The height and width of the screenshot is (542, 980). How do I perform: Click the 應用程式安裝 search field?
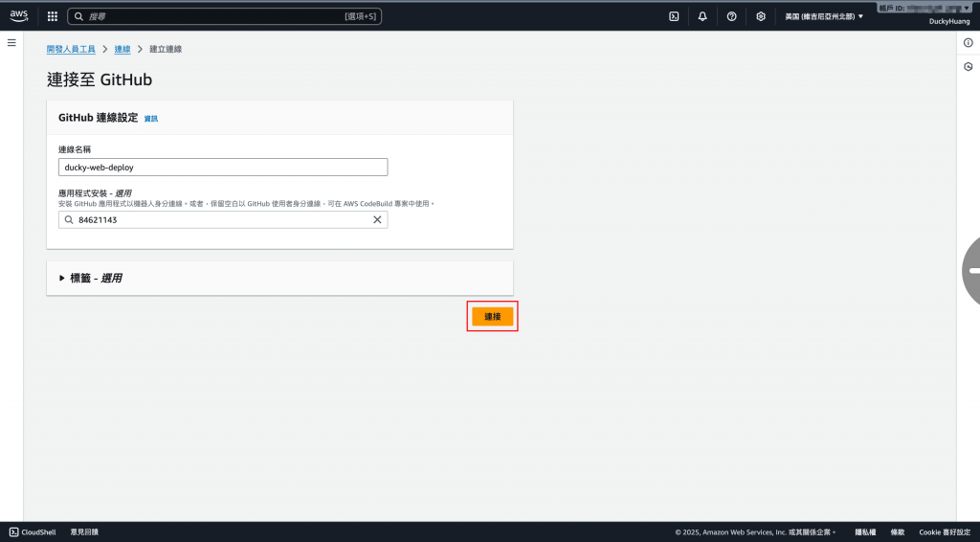(223, 219)
